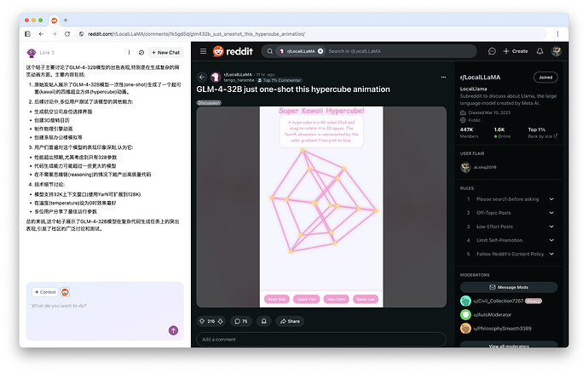Open the r/LocalLLaMA link in post header
588x373 pixels.
(x=238, y=75)
